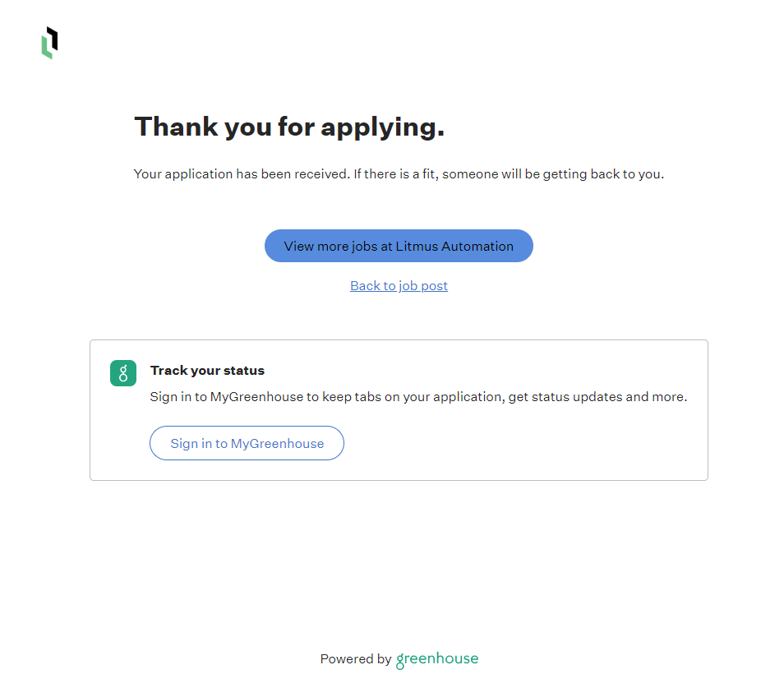Click the word "Track" in the card title
Viewport: 784px width, 688px height.
tap(168, 371)
